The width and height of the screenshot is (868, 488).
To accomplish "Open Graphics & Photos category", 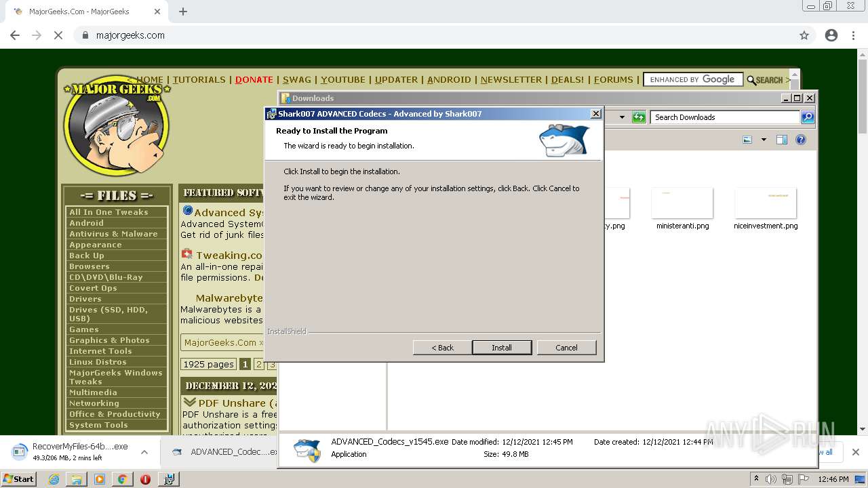I will click(x=109, y=340).
